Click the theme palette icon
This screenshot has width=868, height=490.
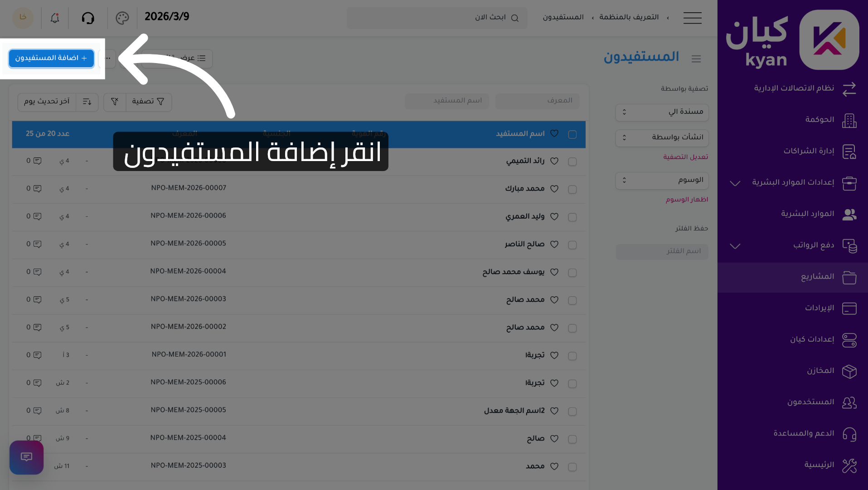point(121,18)
